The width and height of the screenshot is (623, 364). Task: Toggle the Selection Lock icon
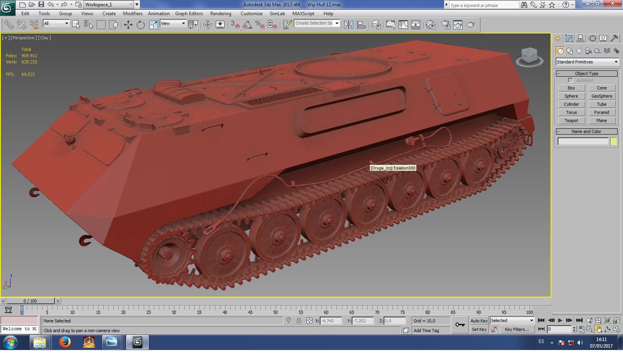pyautogui.click(x=299, y=320)
